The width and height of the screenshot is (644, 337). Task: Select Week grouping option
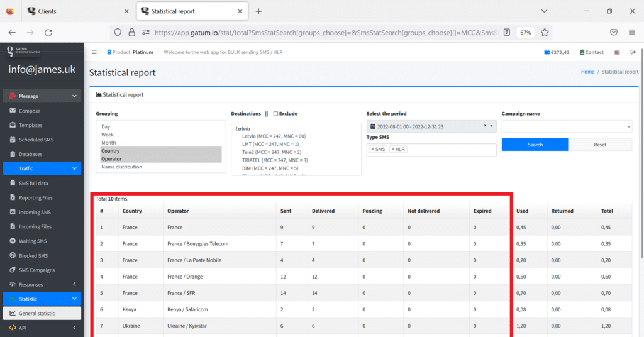tap(161, 135)
